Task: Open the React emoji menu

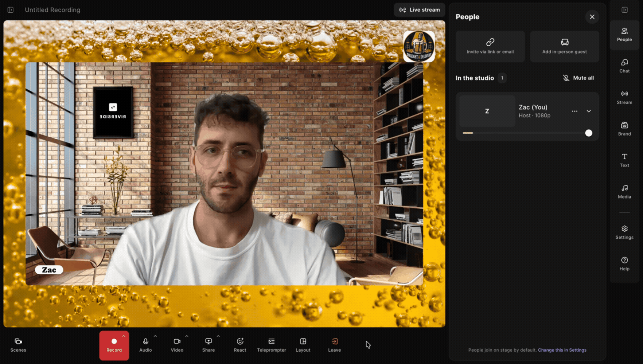Action: click(240, 345)
